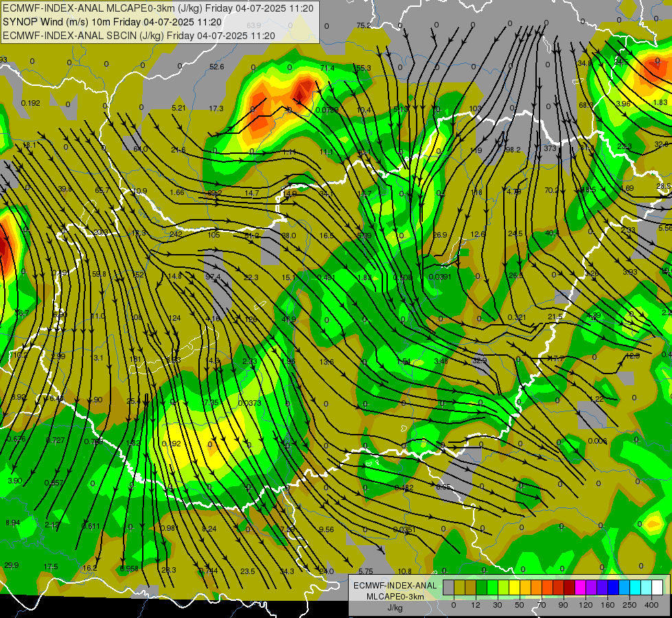This screenshot has width=672, height=618.
Task: Click the legend scale label 70
Action: 542,605
